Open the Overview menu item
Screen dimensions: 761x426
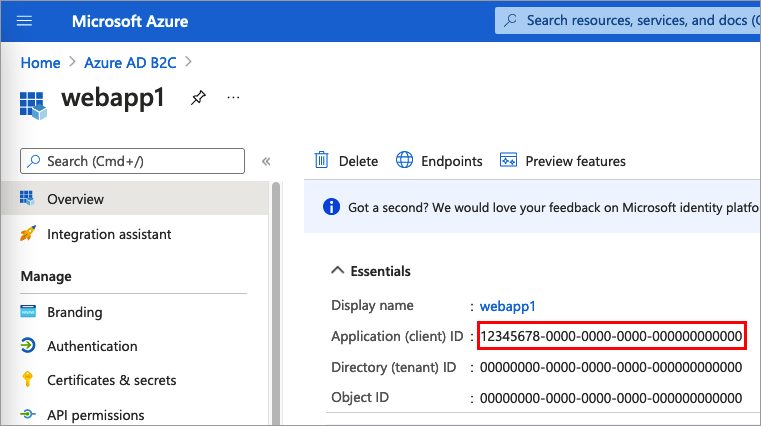(75, 199)
